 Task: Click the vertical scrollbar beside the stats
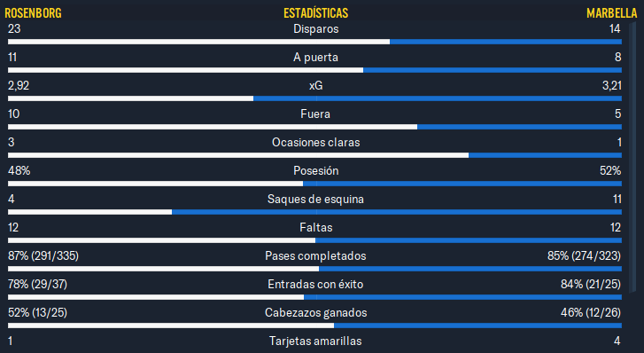(632, 156)
